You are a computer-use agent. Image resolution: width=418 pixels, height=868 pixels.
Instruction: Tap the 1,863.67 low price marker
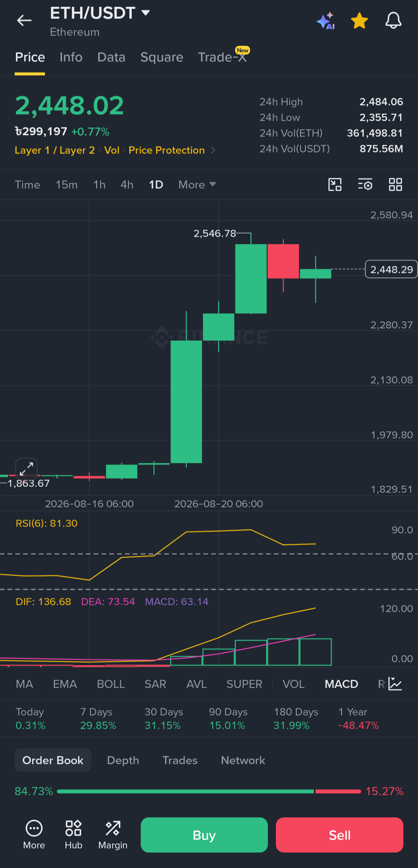(x=29, y=483)
